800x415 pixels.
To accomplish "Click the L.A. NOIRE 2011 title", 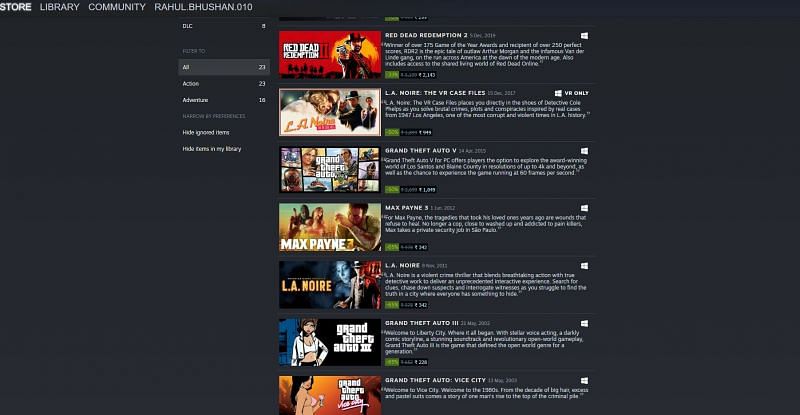I will pyautogui.click(x=403, y=265).
